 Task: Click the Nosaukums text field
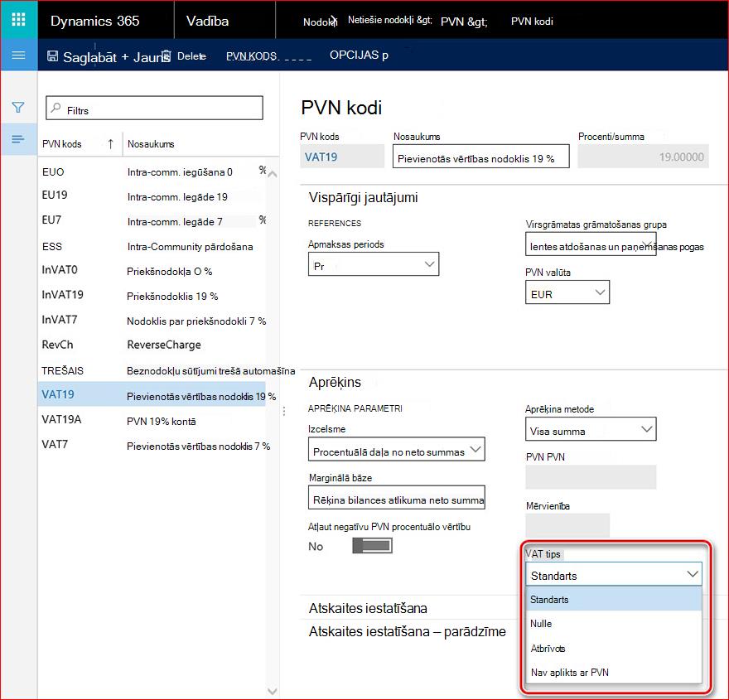(480, 157)
